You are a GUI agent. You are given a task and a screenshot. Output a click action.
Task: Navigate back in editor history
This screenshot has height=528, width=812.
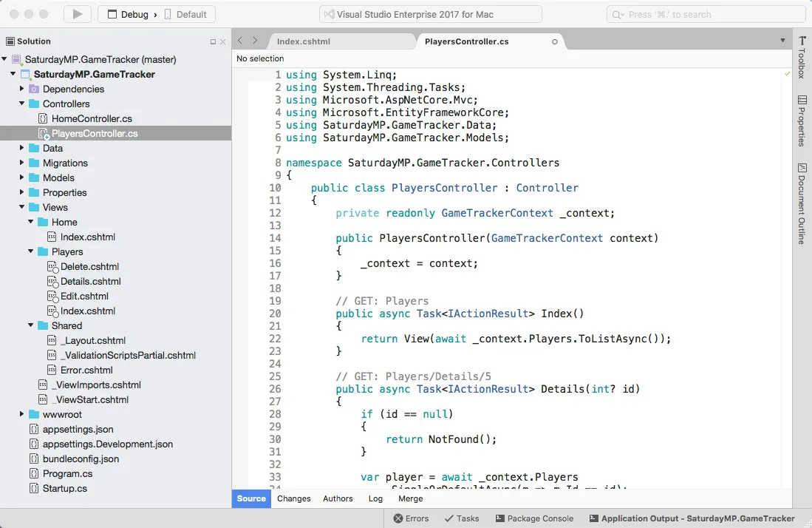pos(240,41)
